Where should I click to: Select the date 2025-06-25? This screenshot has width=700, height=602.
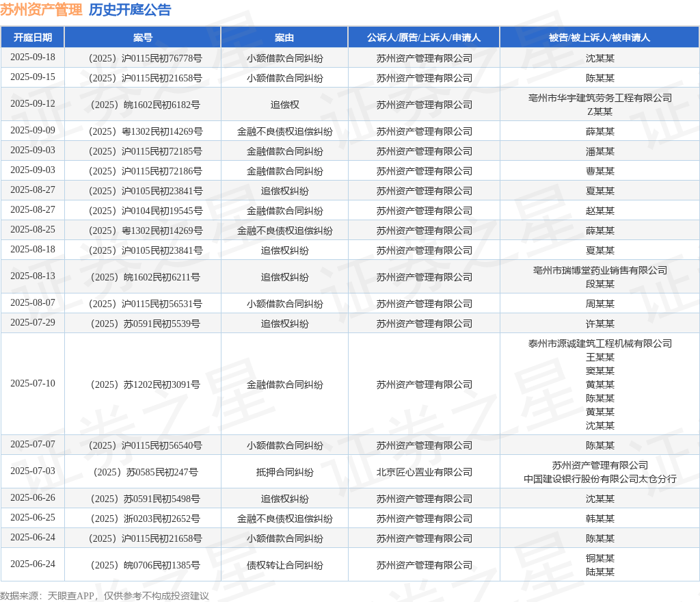(33, 518)
